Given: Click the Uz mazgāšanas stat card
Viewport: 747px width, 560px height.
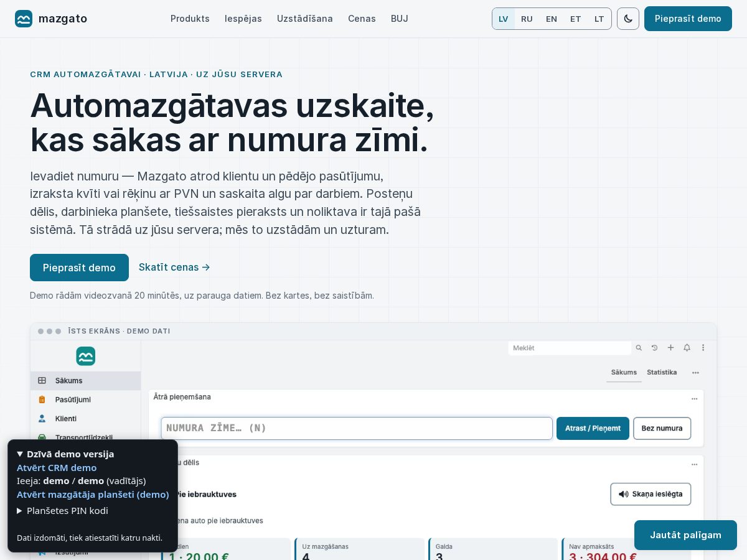Looking at the screenshot, I should [359, 549].
